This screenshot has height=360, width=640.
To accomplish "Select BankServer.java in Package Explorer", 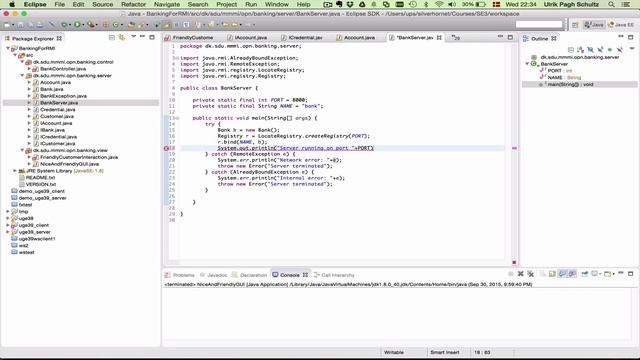I will (x=59, y=103).
